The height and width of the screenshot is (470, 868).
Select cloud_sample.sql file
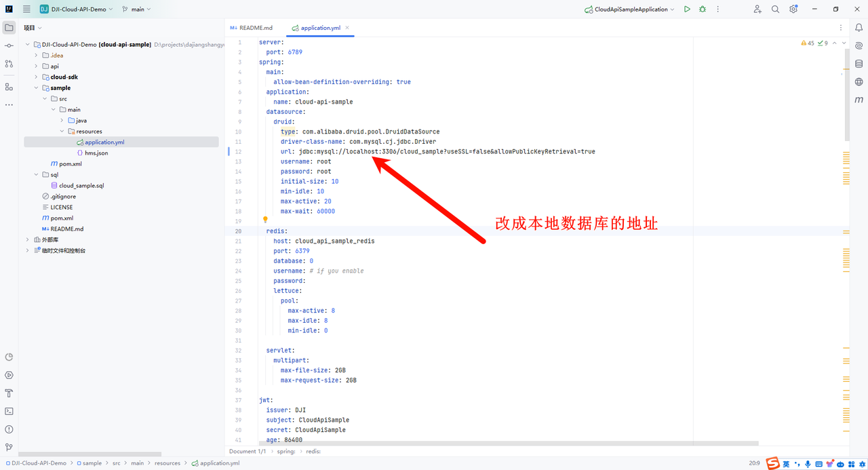click(x=81, y=186)
